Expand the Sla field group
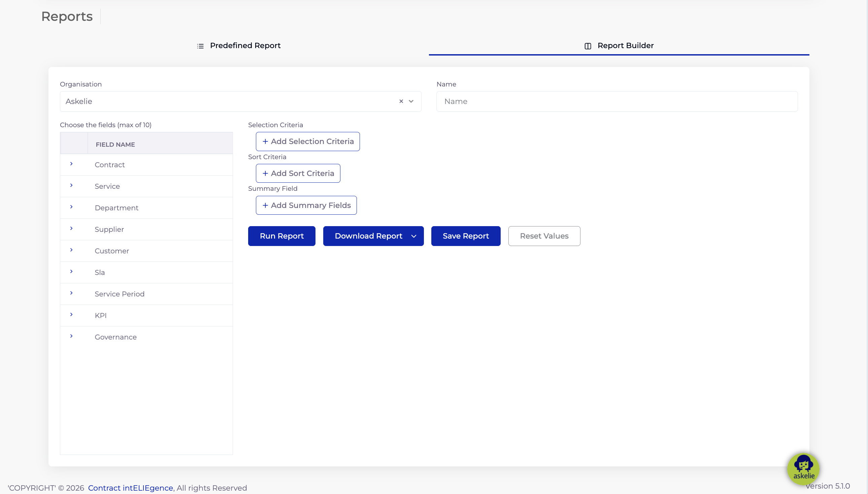Image resolution: width=868 pixels, height=494 pixels. 71,272
